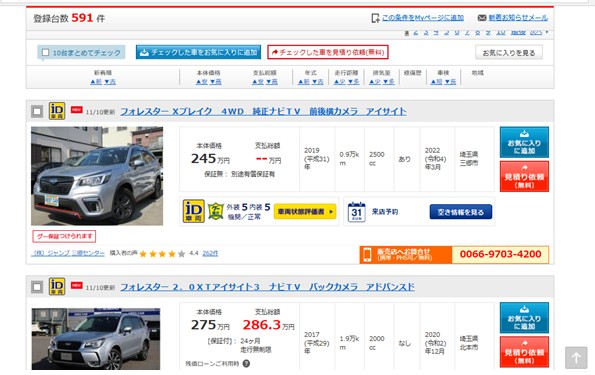Click the 286.3万円 total price

click(x=268, y=325)
